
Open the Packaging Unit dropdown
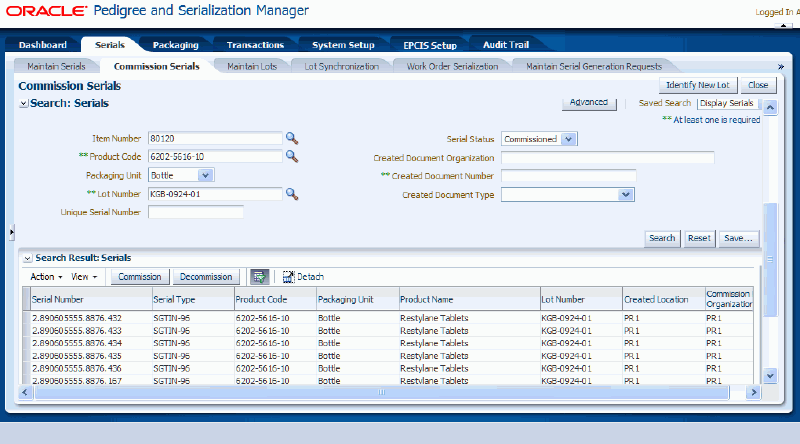[205, 175]
